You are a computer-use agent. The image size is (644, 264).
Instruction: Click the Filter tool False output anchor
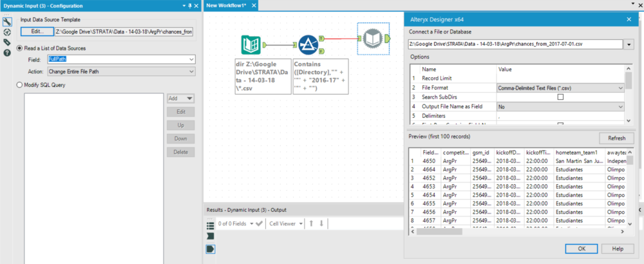[322, 51]
